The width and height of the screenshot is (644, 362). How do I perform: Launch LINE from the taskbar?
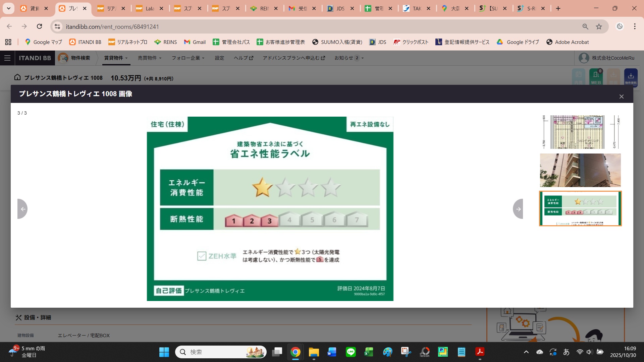coord(351,352)
